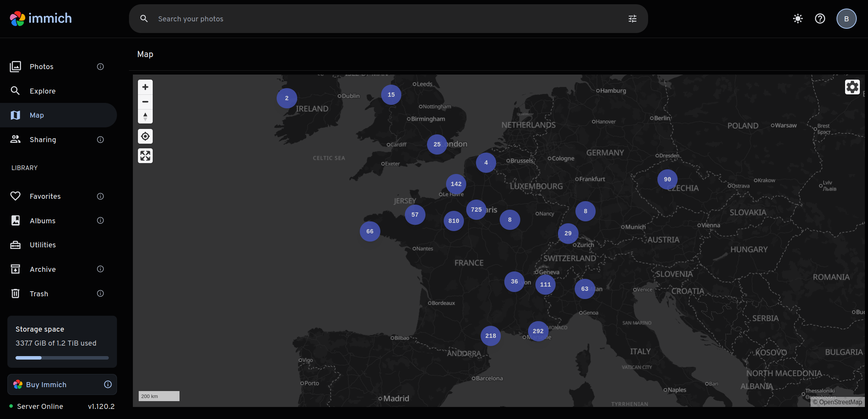The image size is (868, 419).
Task: Go to Albums in library
Action: tap(43, 221)
